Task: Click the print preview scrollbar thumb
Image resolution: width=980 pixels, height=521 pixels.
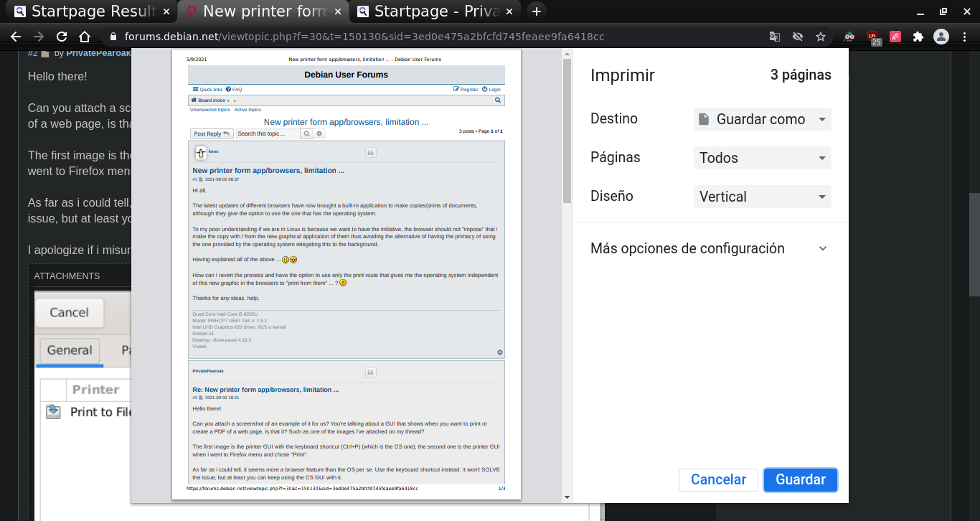Action: pyautogui.click(x=567, y=131)
